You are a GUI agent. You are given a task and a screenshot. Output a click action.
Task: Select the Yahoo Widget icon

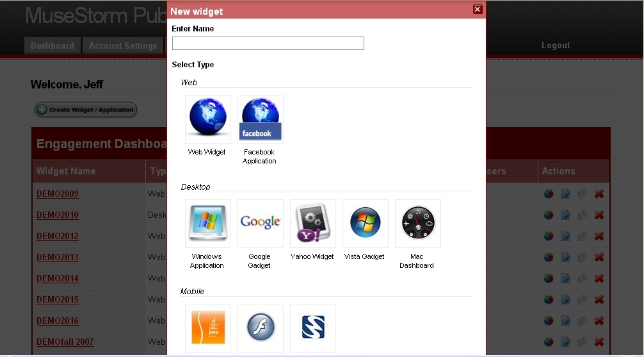[313, 224]
